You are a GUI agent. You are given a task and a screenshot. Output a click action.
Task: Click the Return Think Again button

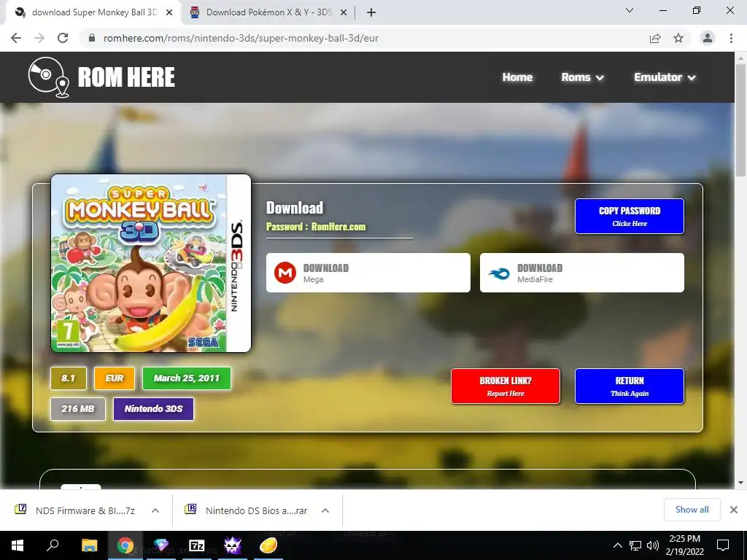630,386
